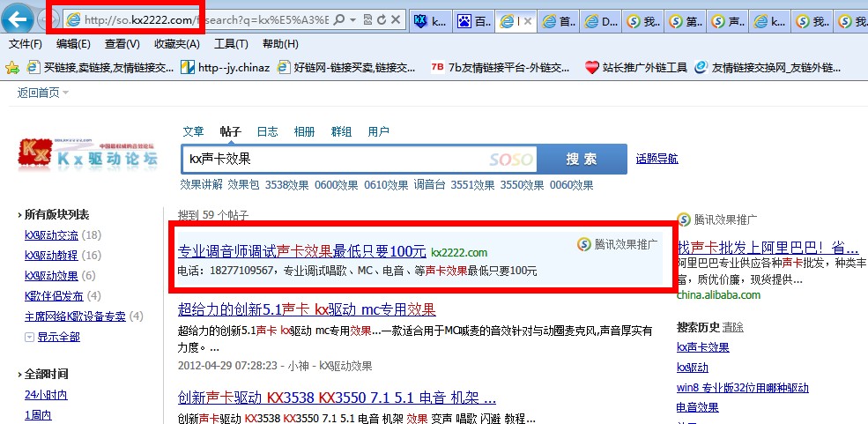
Task: Open the 7b友情链接平台 bookmark
Action: click(x=500, y=68)
